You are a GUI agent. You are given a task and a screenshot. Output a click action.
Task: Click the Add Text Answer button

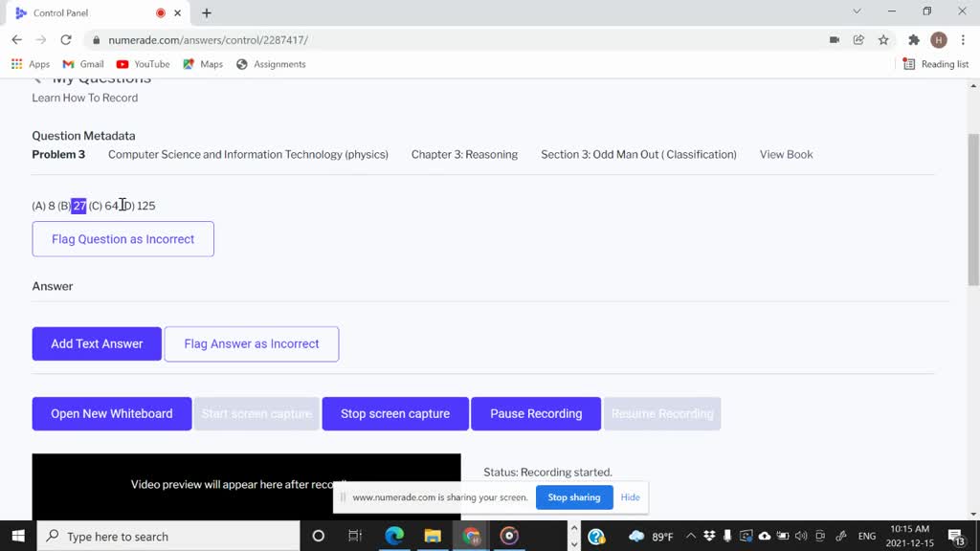tap(97, 344)
